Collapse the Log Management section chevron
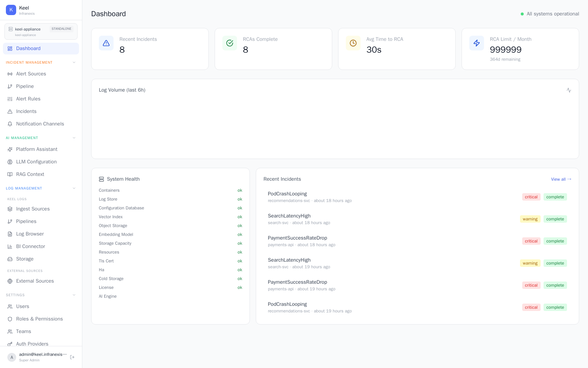Image resolution: width=588 pixels, height=368 pixels. [74, 188]
